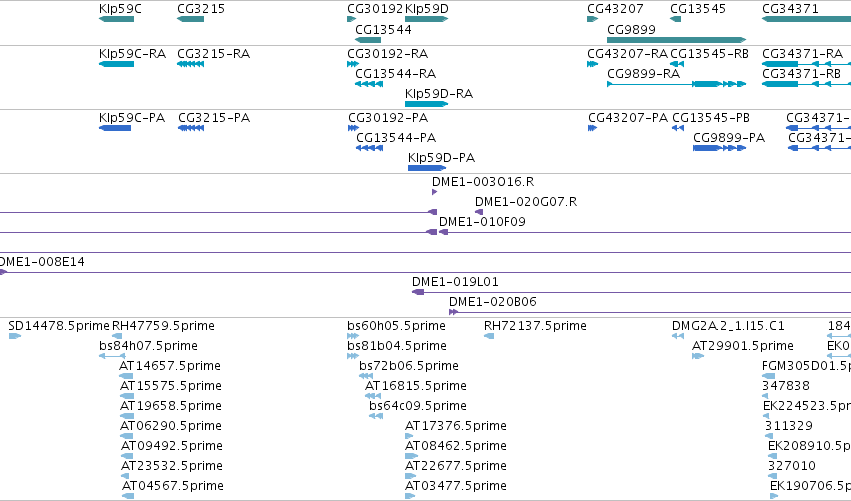
Task: Select the RH72137.5prime EST glyph
Action: (489, 336)
